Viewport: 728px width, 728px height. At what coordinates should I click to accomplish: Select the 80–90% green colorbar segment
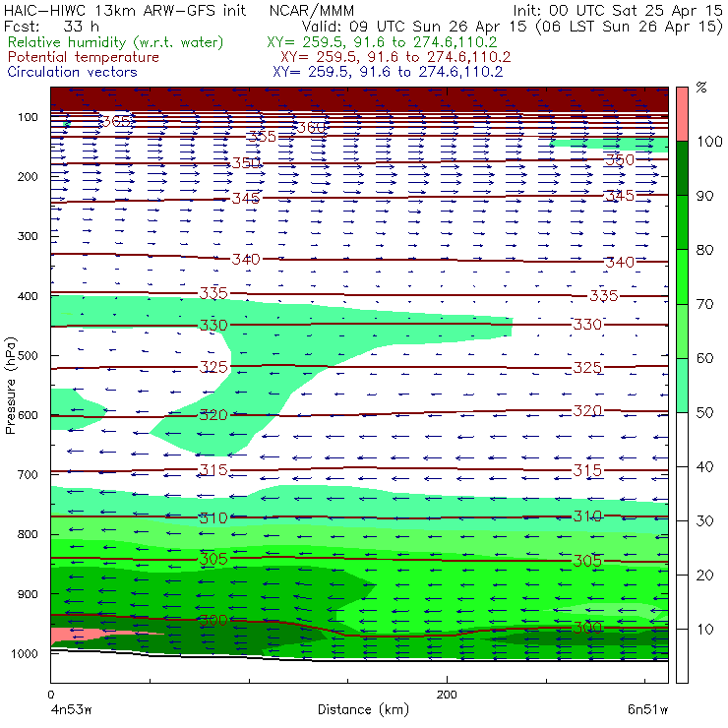682,222
